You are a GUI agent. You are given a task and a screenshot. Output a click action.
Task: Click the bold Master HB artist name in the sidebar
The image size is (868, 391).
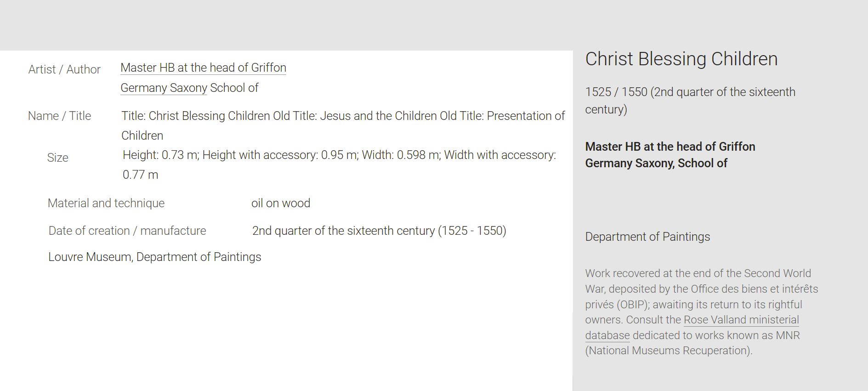pyautogui.click(x=670, y=147)
